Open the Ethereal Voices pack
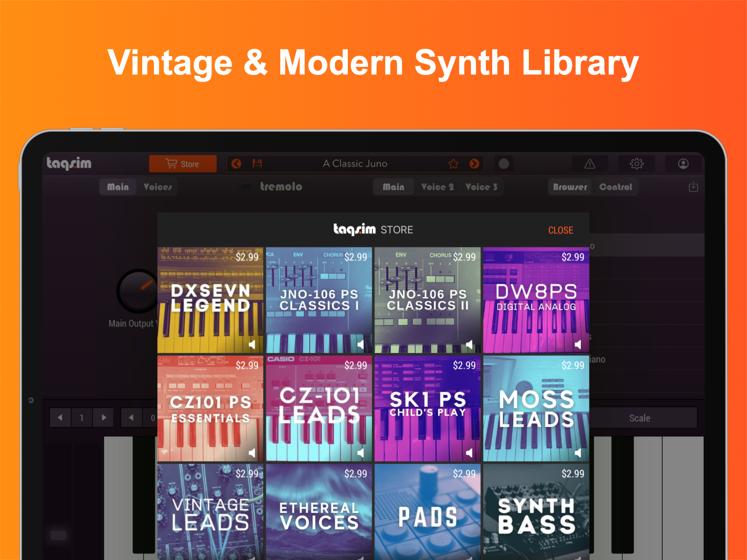The width and height of the screenshot is (747, 560). click(x=319, y=512)
